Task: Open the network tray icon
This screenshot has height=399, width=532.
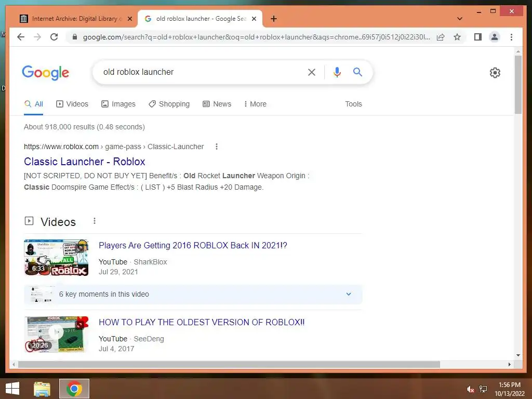Action: tap(483, 389)
